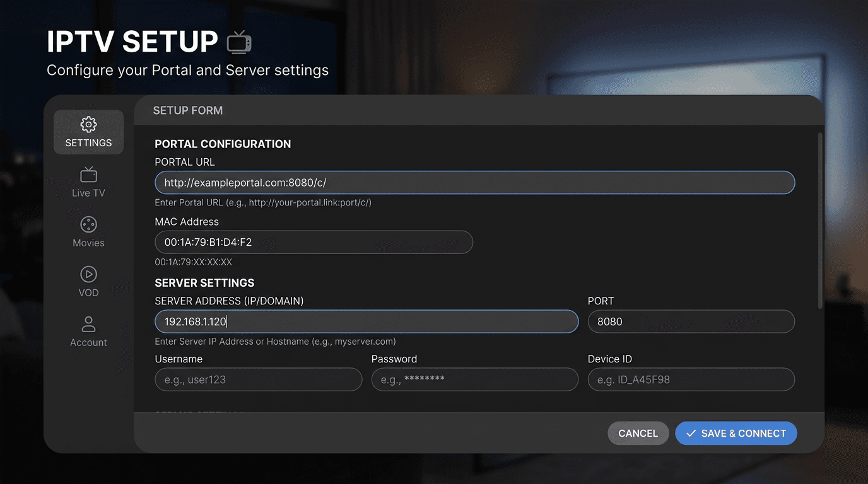Select the Settings gear icon in sidebar
Screen dimensions: 868x484
pos(88,124)
